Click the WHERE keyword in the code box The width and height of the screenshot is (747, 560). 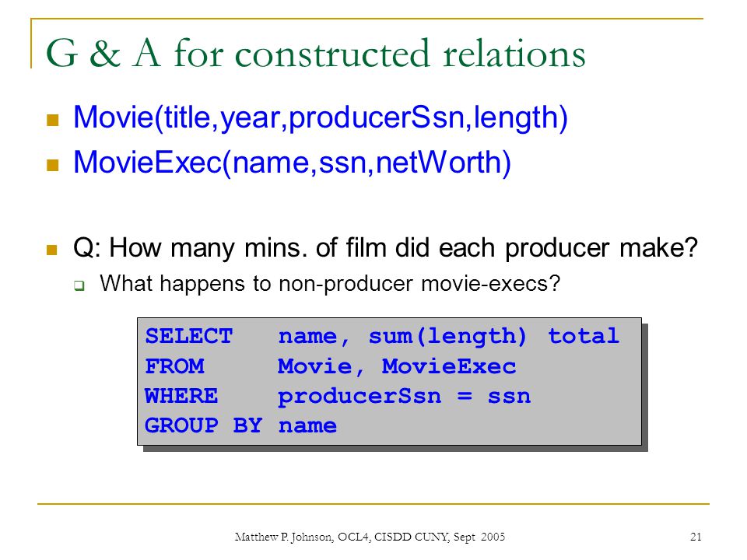point(181,396)
